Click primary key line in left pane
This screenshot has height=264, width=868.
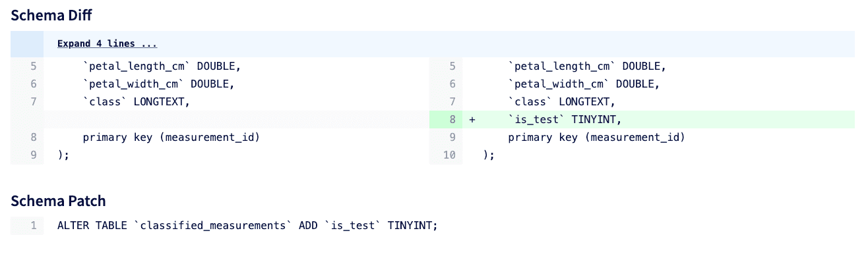click(x=171, y=138)
